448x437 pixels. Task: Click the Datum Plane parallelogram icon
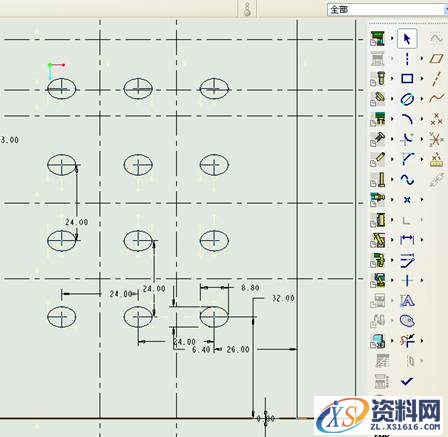[436, 59]
